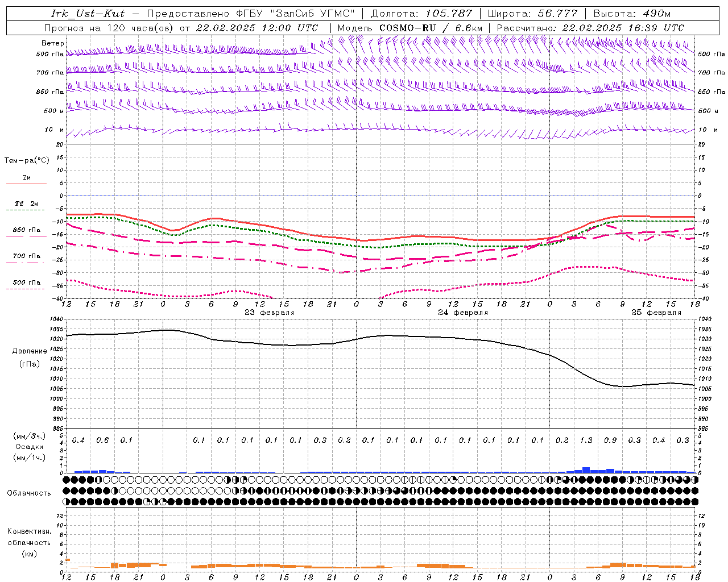
Task: Click the Осадки precipitation label
Action: pyautogui.click(x=30, y=447)
